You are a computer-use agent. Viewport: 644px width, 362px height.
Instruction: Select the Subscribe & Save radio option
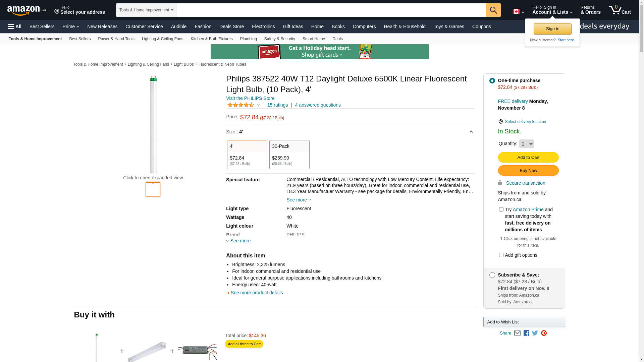(492, 275)
